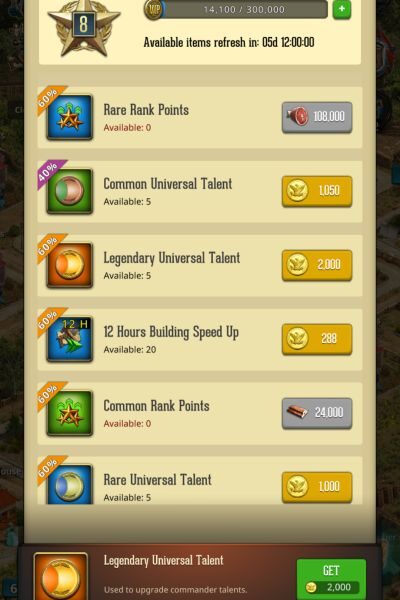Tap the 12 Hours Building Speed Up icon

pos(70,339)
